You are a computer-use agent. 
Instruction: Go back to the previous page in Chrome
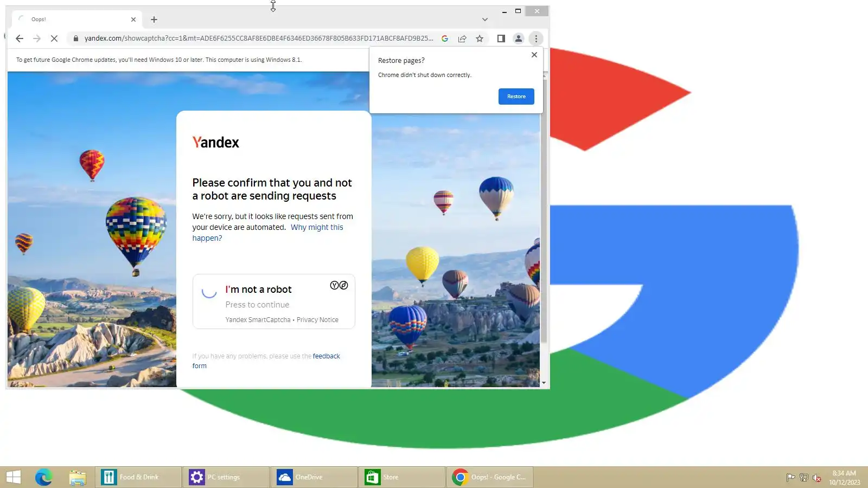click(x=20, y=38)
